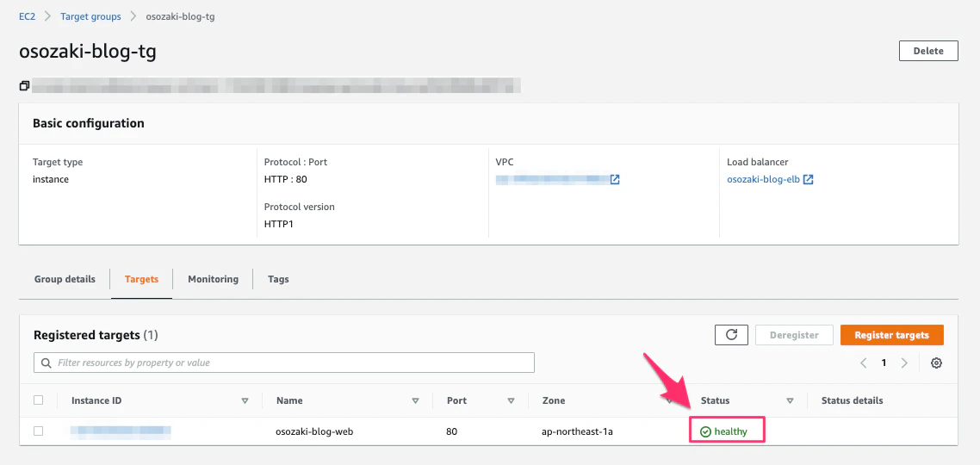Select all registered targets checkbox
The image size is (980, 465).
(39, 400)
